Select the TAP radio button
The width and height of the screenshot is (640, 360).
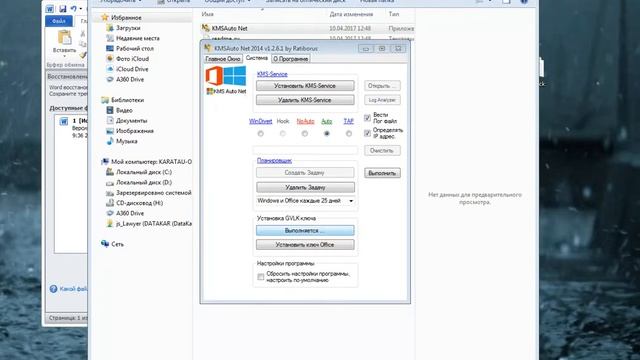(349, 133)
